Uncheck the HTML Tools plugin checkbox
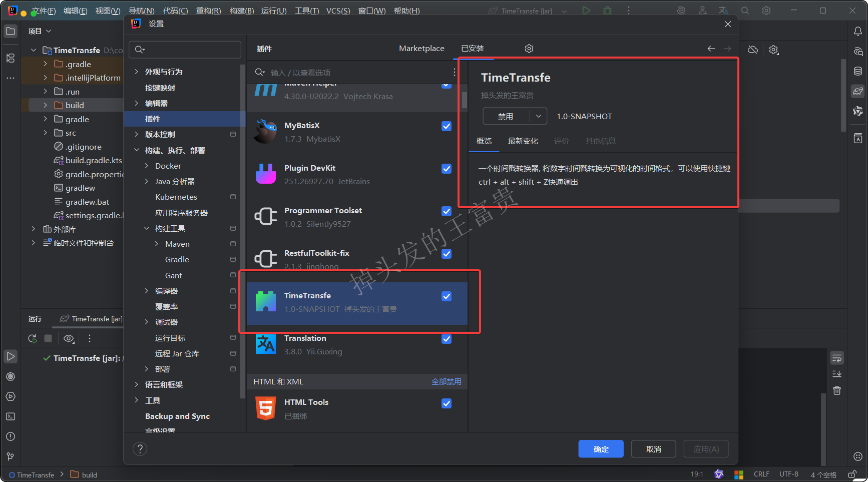The height and width of the screenshot is (482, 868). [x=447, y=403]
